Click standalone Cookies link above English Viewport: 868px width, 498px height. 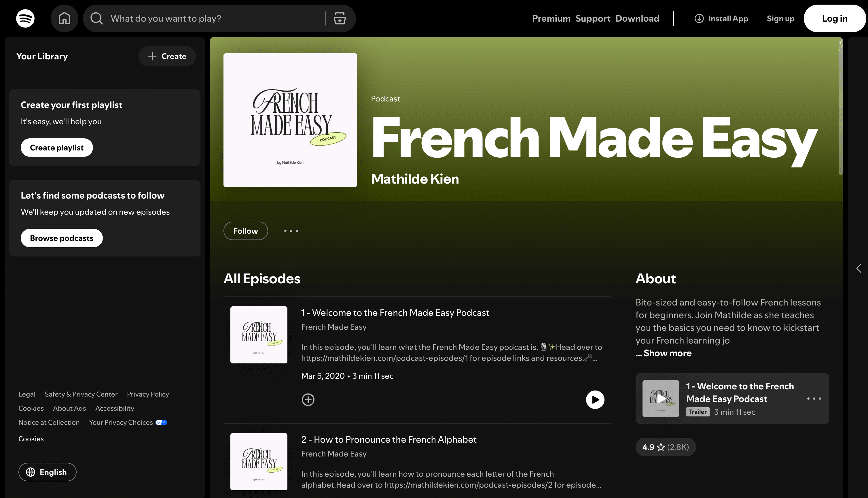31,439
